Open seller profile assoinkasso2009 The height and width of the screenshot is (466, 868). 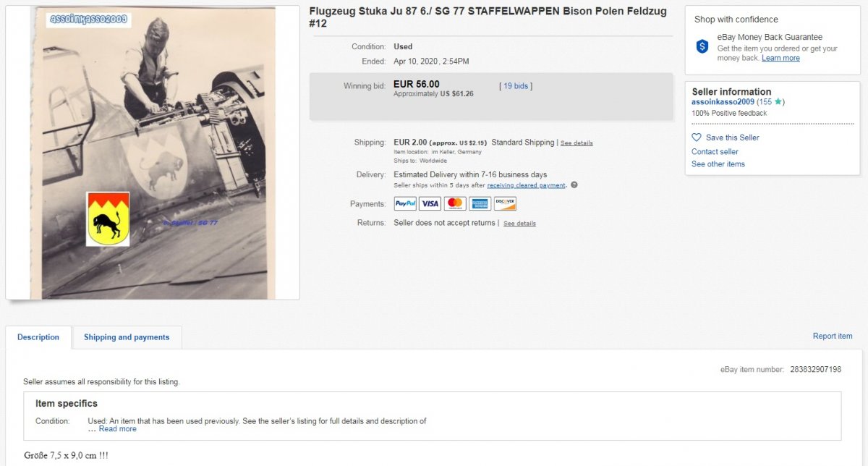(x=723, y=102)
